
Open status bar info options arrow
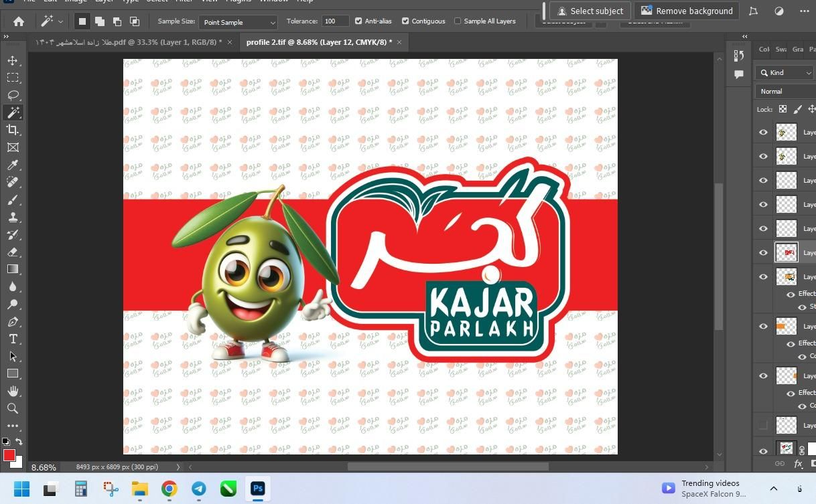pos(178,467)
